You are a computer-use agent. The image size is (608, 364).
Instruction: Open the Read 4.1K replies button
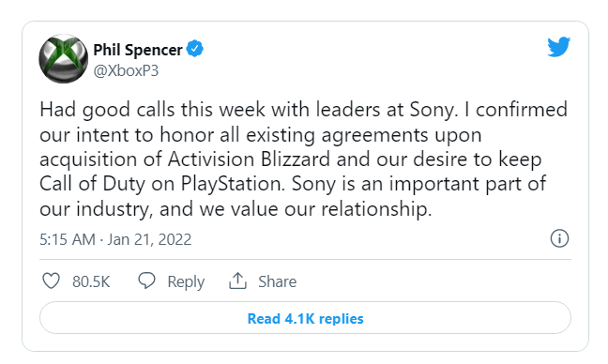[x=305, y=318]
